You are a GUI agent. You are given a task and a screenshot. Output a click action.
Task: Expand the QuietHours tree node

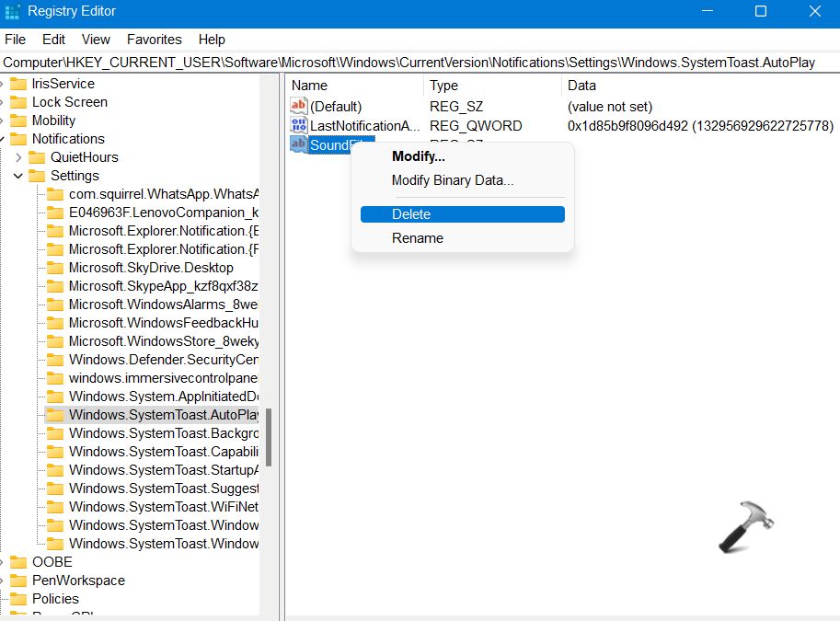[x=18, y=157]
